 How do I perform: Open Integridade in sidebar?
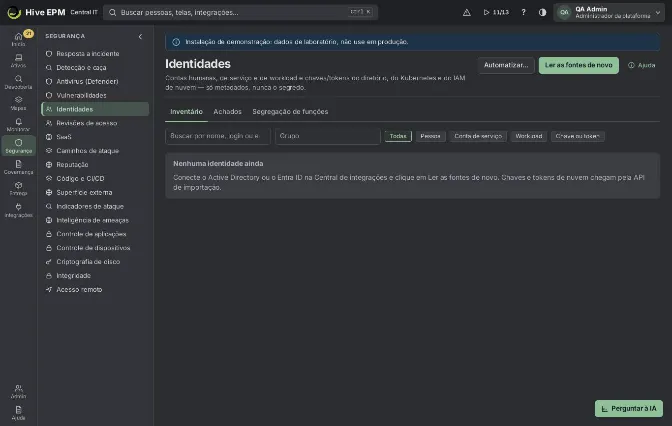[95, 276]
